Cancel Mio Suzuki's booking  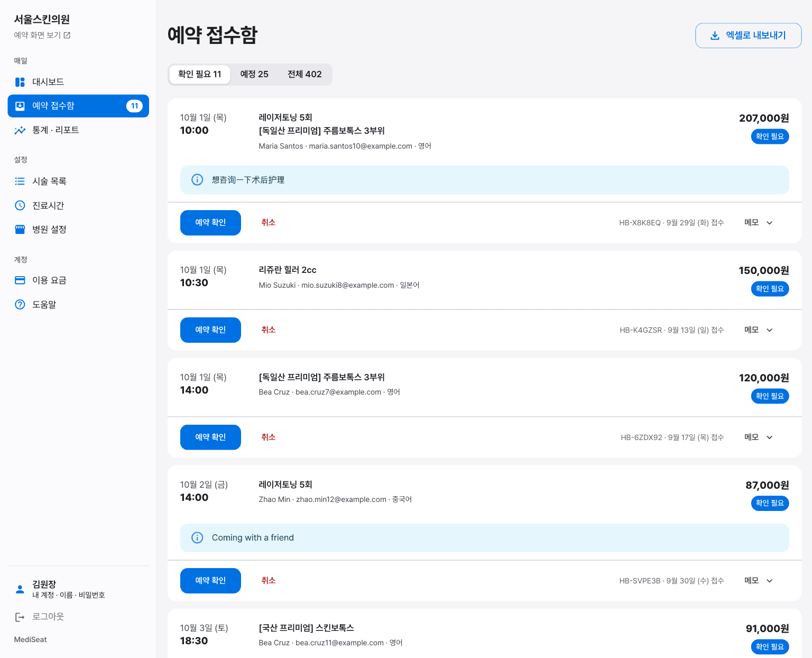269,330
